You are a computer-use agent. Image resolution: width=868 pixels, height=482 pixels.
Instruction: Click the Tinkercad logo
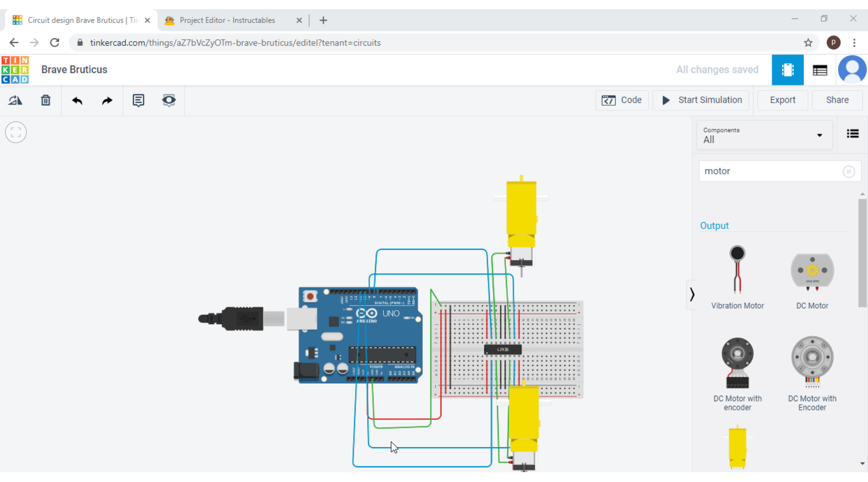coord(15,70)
